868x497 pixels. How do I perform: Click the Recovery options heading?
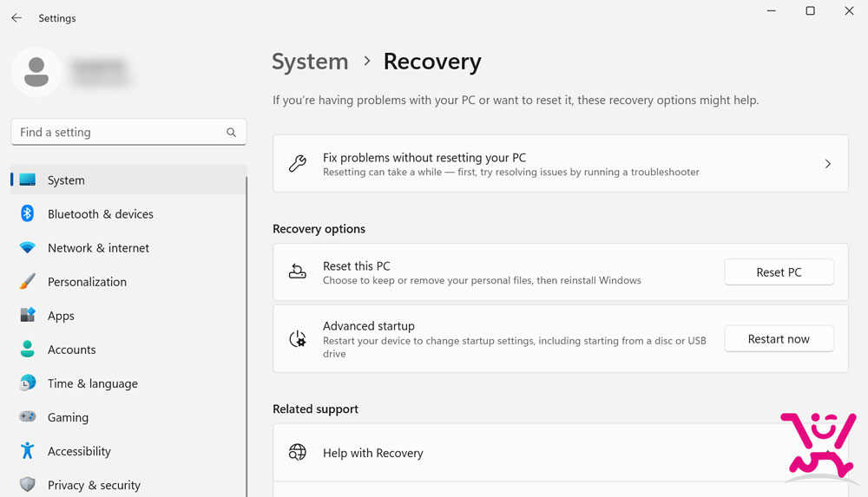[x=319, y=229]
